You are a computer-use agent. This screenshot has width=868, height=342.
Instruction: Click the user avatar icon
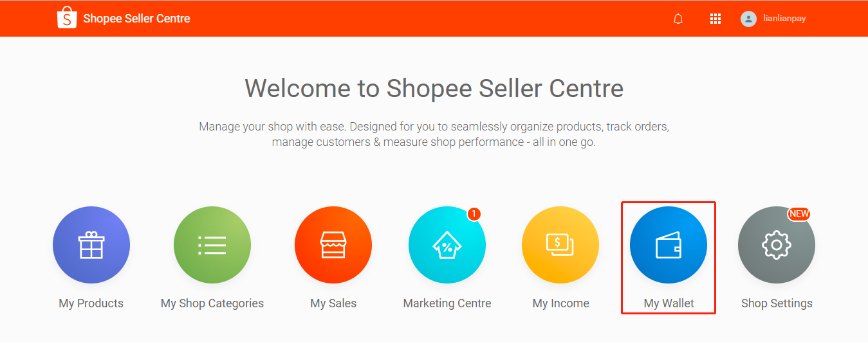click(x=748, y=19)
